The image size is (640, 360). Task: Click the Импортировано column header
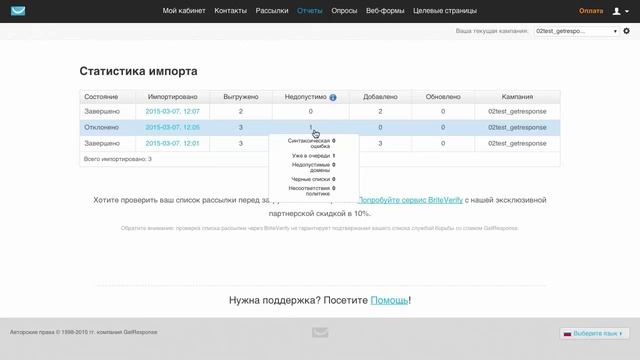click(x=173, y=97)
